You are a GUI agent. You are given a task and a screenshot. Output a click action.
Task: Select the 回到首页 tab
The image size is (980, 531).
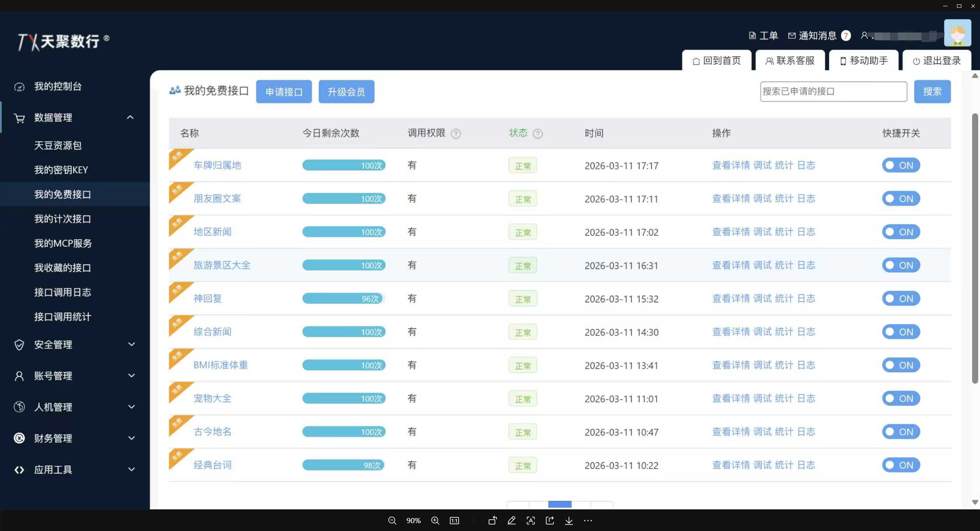click(717, 61)
